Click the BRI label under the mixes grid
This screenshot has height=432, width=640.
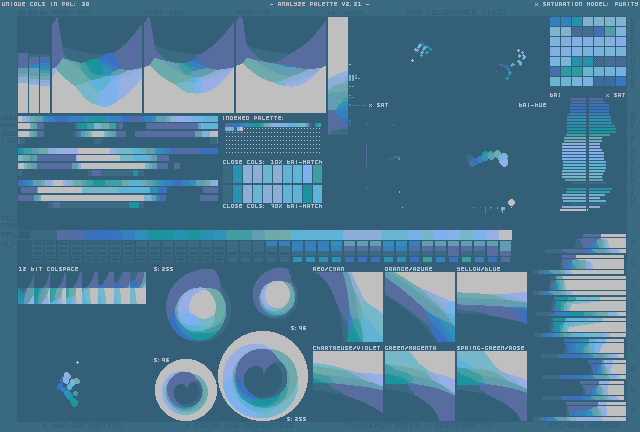point(554,95)
